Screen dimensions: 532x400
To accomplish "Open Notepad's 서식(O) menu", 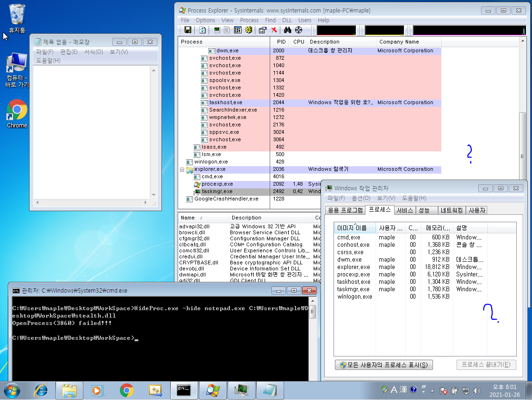I will pyautogui.click(x=93, y=52).
